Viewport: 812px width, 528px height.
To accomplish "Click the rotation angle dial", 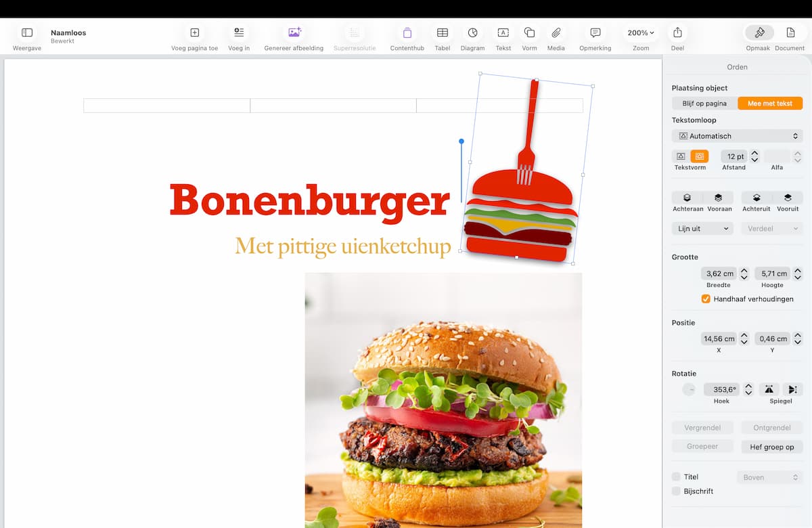I will (689, 389).
